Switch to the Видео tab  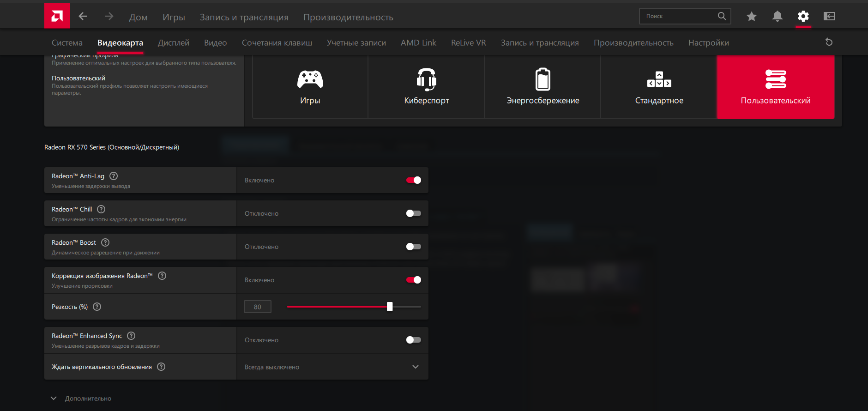tap(216, 42)
